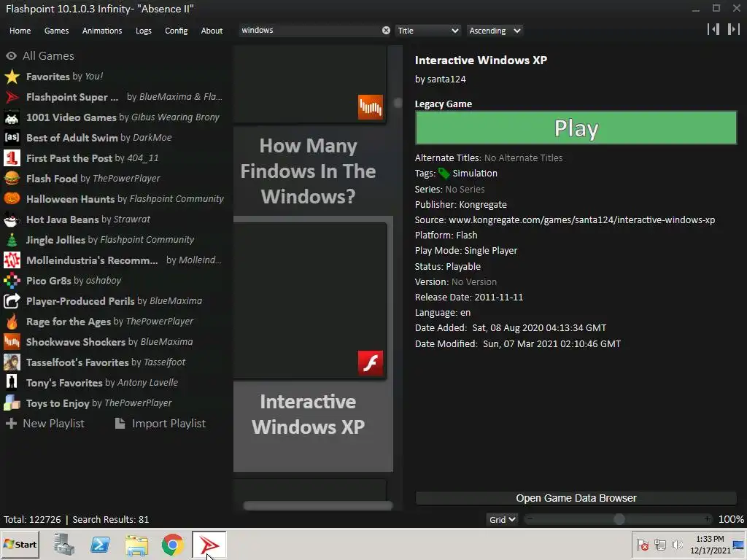The width and height of the screenshot is (747, 560).
Task: Open the About page
Action: click(x=212, y=31)
